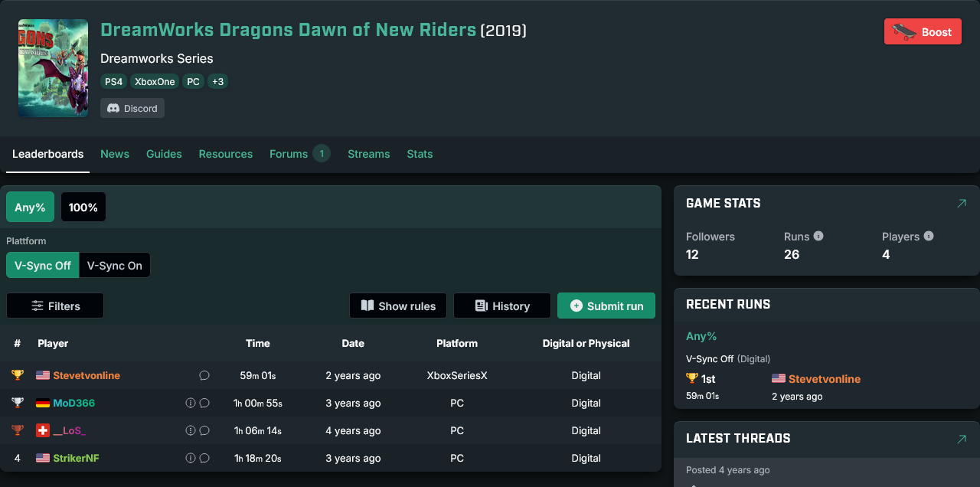
Task: Click the info icon on __LoS_ run
Action: (x=191, y=430)
